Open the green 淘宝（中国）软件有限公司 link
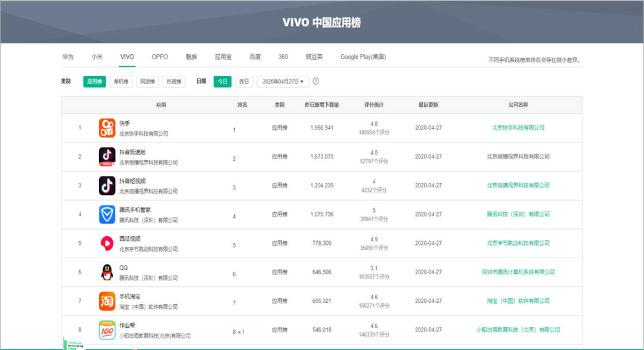This screenshot has width=644, height=350. [518, 301]
